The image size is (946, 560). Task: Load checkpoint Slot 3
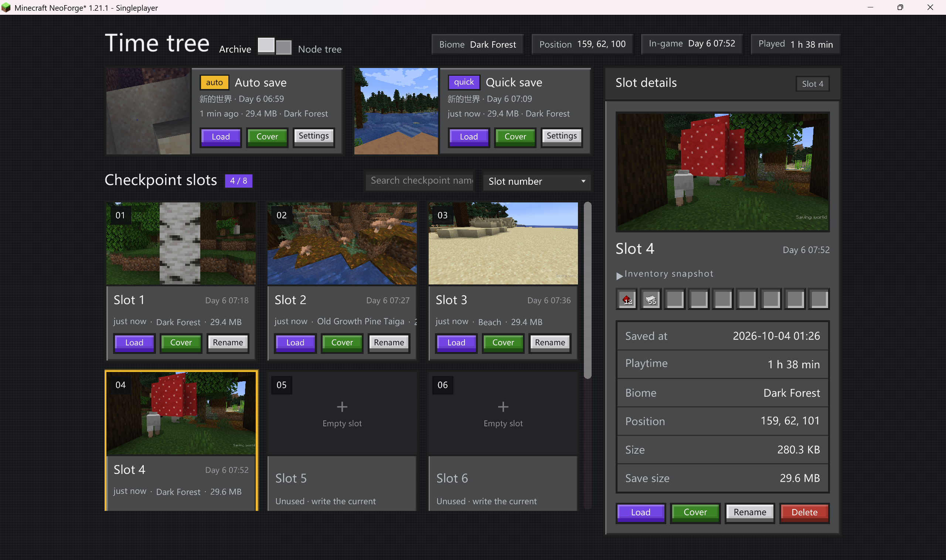[456, 343]
